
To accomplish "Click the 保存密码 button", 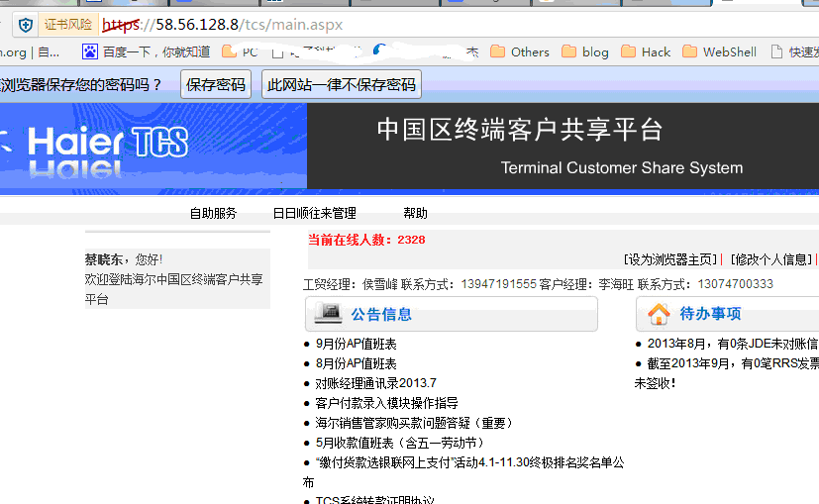I will [216, 84].
